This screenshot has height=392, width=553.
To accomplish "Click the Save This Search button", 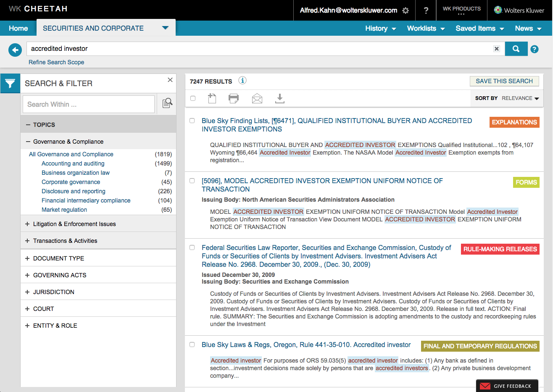I will click(x=504, y=81).
